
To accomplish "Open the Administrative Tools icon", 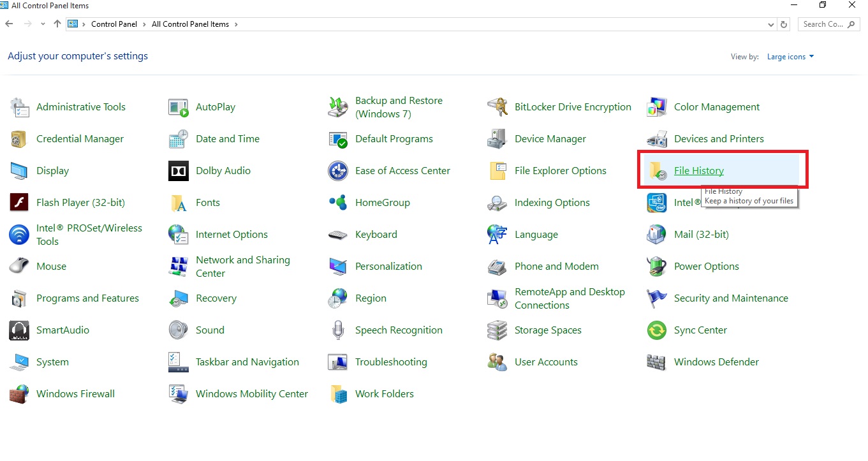I will tap(20, 107).
